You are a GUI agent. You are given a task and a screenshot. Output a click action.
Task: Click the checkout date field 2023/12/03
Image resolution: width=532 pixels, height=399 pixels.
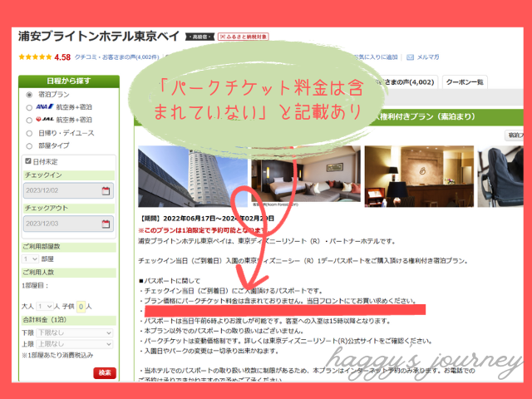(x=68, y=224)
